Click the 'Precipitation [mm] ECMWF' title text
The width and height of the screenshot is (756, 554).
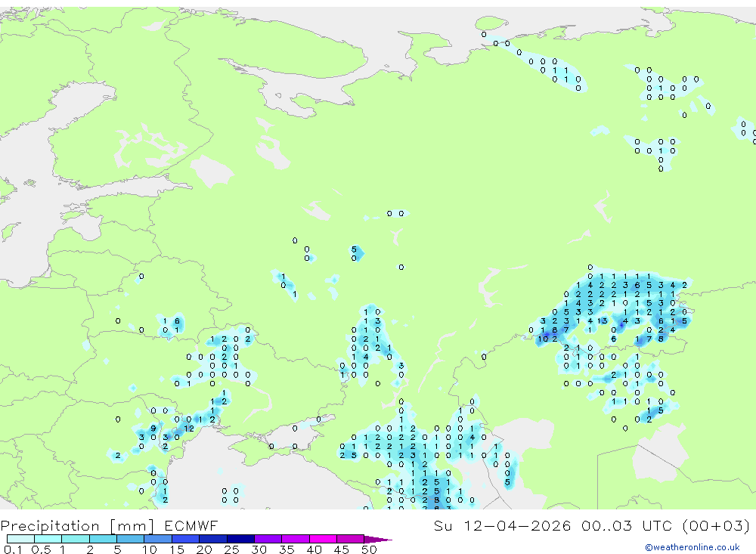[110, 525]
